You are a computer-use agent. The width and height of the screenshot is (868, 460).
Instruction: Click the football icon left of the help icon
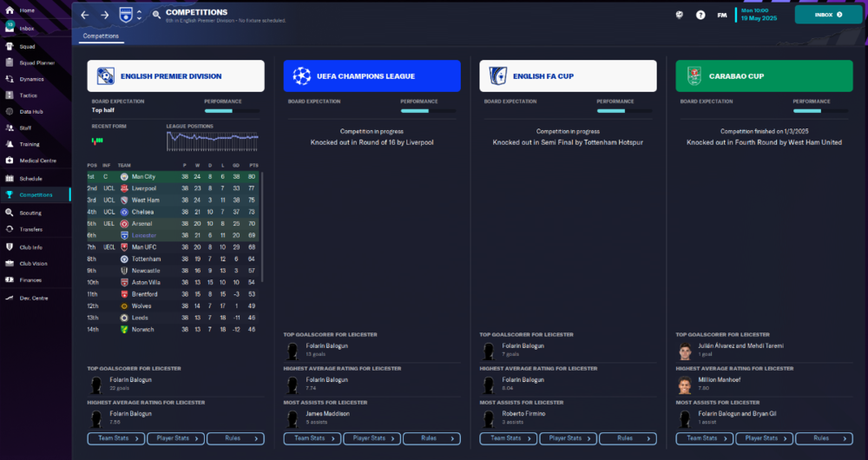[680, 15]
